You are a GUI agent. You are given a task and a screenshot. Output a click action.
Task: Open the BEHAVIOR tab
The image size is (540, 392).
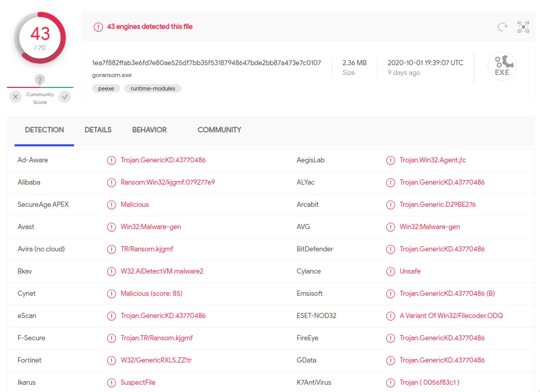149,130
